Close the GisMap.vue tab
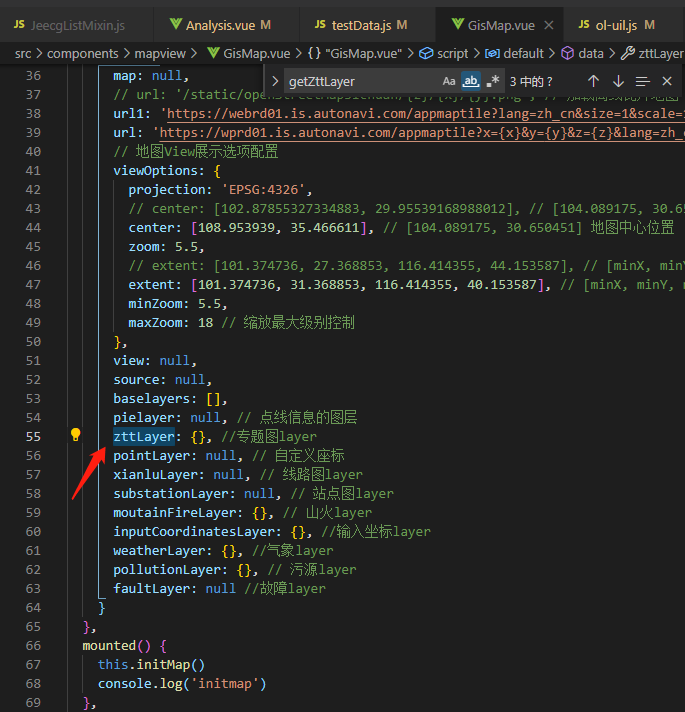685x712 pixels. tap(549, 25)
